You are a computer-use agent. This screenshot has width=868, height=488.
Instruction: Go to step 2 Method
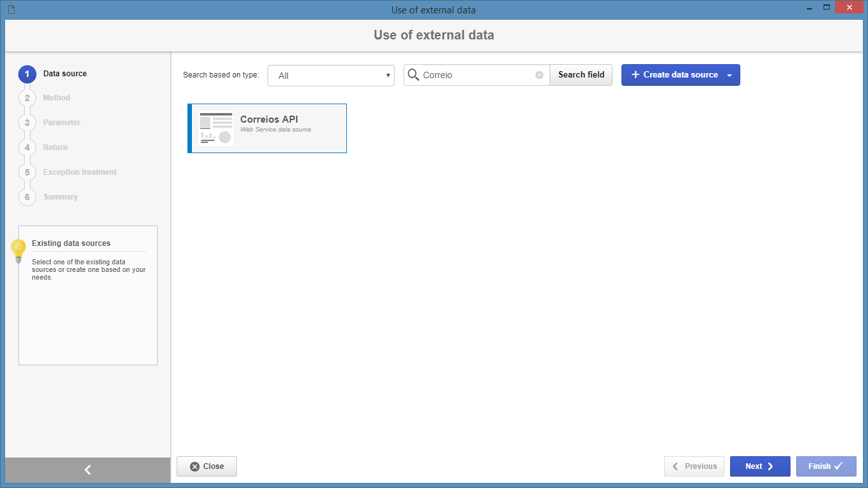(44, 98)
